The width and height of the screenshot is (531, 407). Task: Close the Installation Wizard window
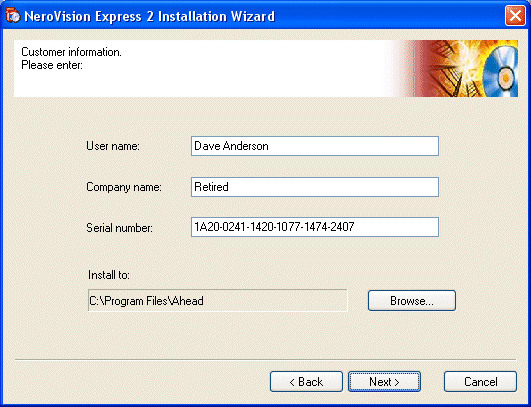pos(515,16)
